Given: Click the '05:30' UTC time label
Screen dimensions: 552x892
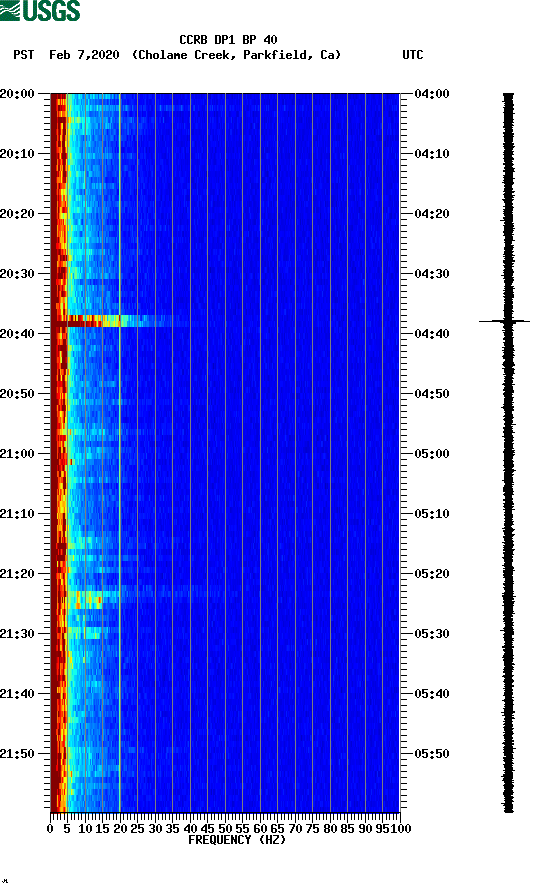Looking at the screenshot, I should pos(432,634).
